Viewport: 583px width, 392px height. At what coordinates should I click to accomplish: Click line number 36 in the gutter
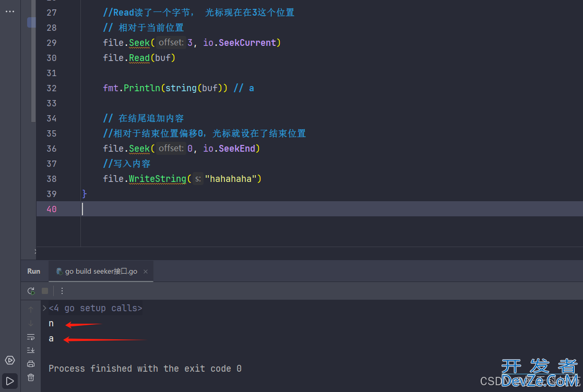(x=52, y=149)
